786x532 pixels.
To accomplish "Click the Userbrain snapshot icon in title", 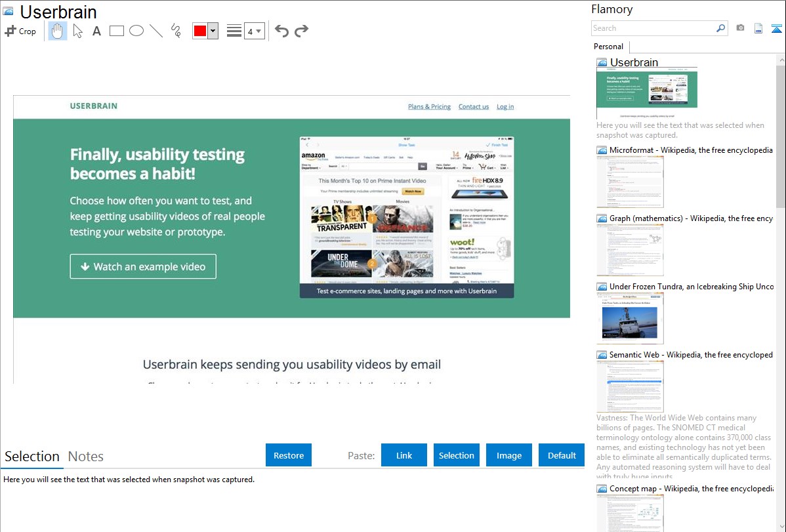I will [8, 12].
